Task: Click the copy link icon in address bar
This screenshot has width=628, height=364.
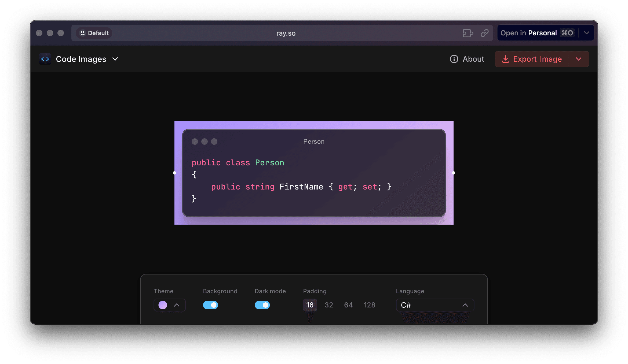Action: coord(484,33)
